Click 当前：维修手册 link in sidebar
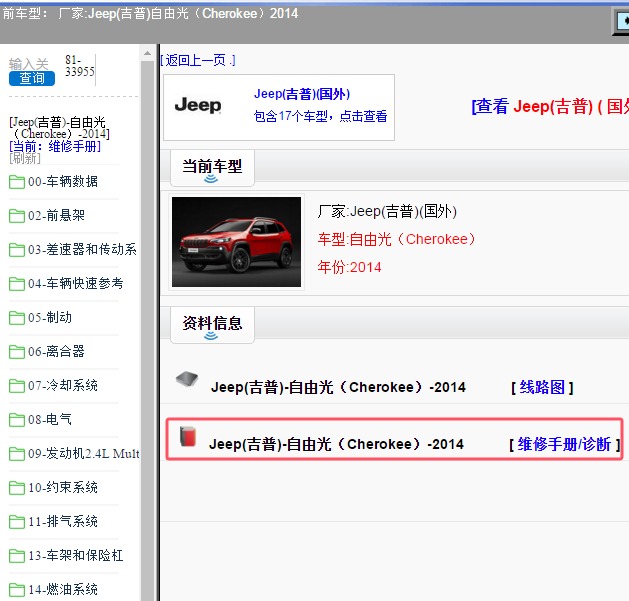 pos(55,146)
